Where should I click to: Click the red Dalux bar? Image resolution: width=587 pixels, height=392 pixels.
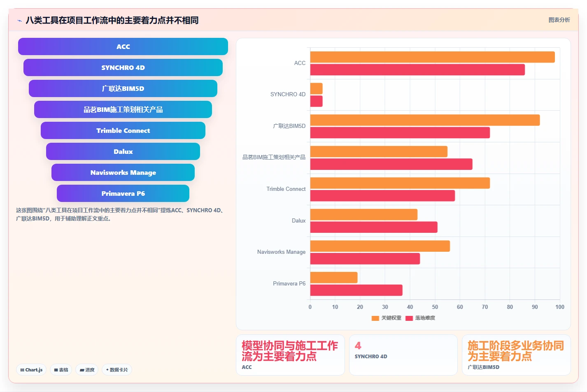(x=374, y=227)
